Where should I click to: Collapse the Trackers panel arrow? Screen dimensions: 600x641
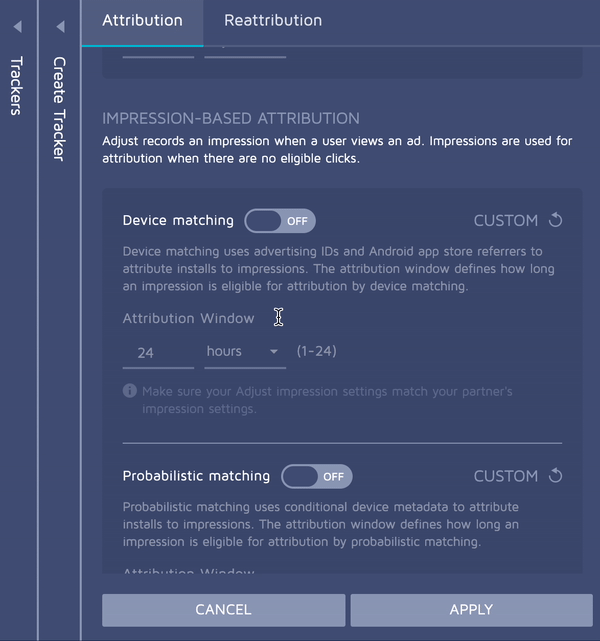(17, 27)
